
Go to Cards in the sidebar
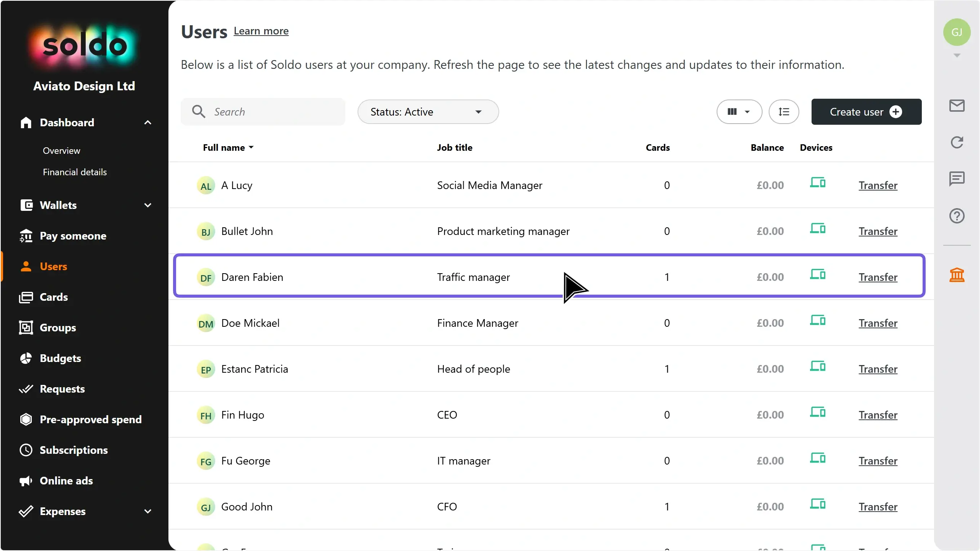pyautogui.click(x=54, y=297)
